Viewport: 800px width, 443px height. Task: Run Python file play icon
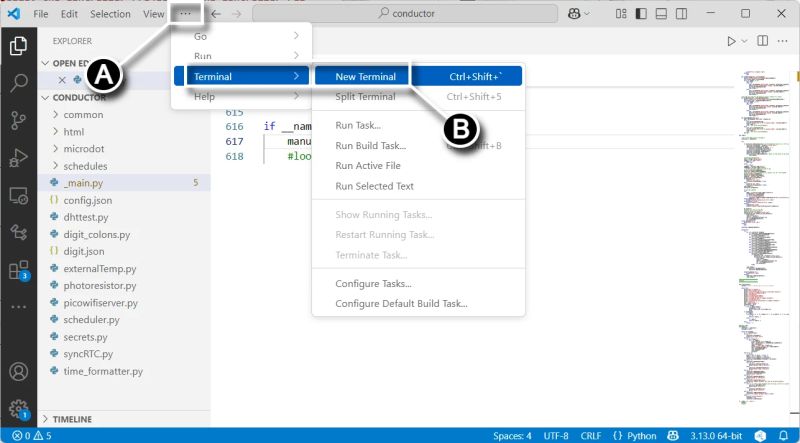pyautogui.click(x=731, y=41)
